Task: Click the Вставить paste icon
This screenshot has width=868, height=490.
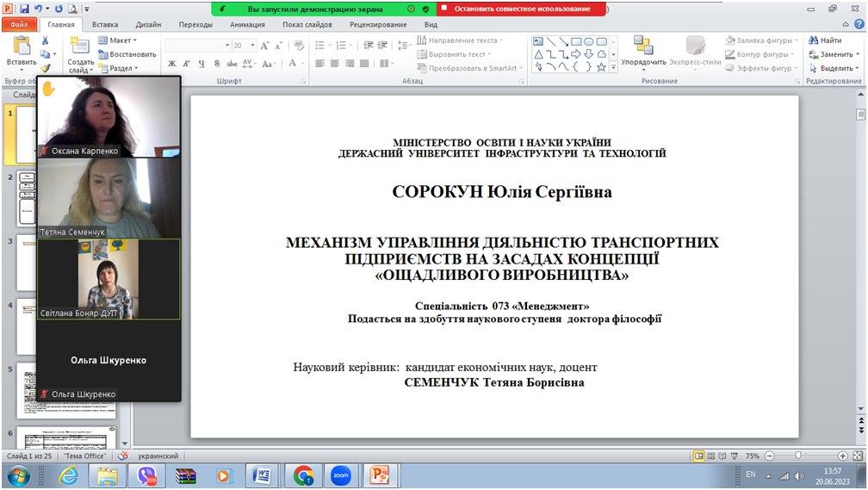Action: (x=22, y=46)
